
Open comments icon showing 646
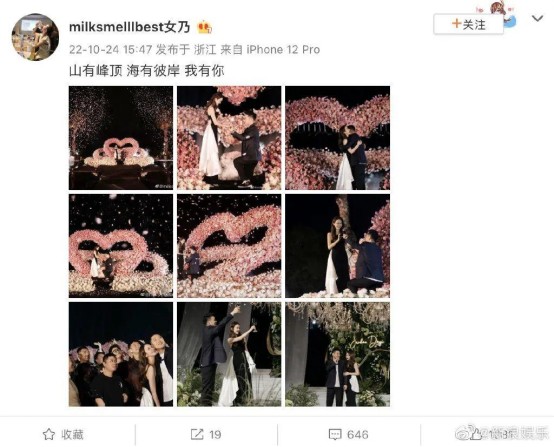tap(335, 434)
